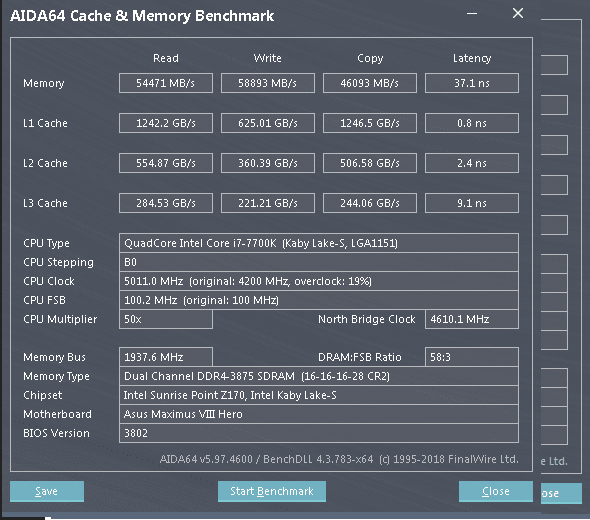Click the Latency column header
The height and width of the screenshot is (520, 590).
pos(472,58)
